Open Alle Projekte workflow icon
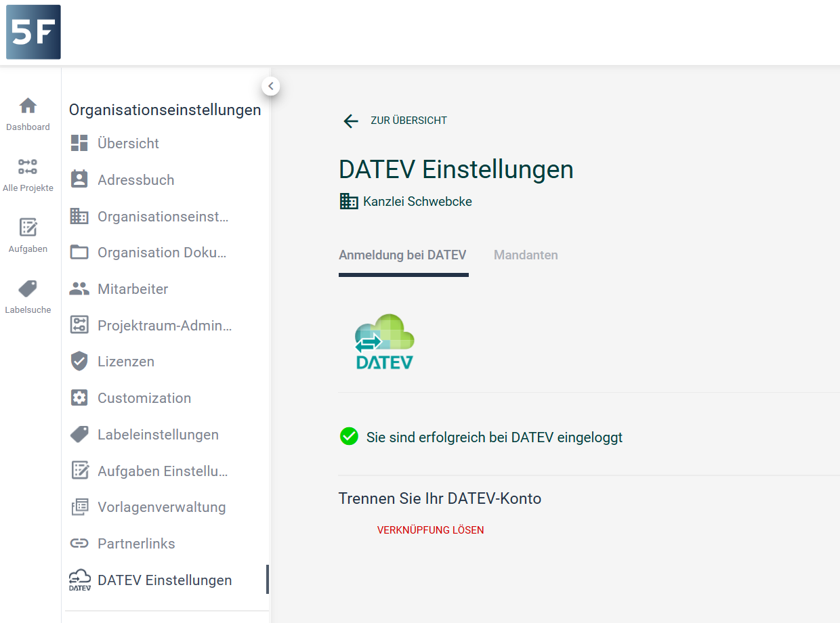 (x=28, y=167)
